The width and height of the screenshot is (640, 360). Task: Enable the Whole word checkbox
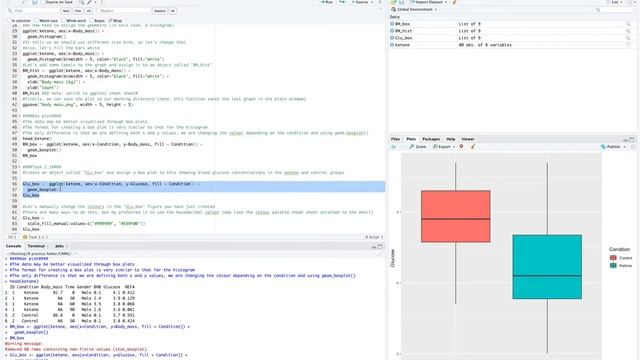click(x=63, y=20)
